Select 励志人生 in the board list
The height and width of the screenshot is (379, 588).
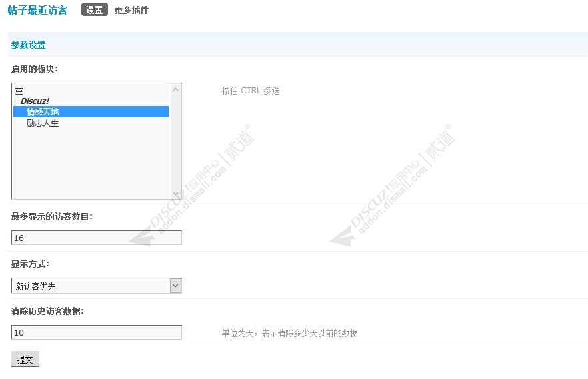[x=91, y=123]
